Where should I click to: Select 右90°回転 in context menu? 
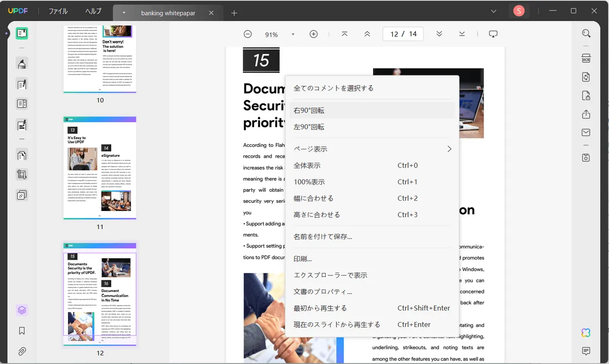(372, 111)
